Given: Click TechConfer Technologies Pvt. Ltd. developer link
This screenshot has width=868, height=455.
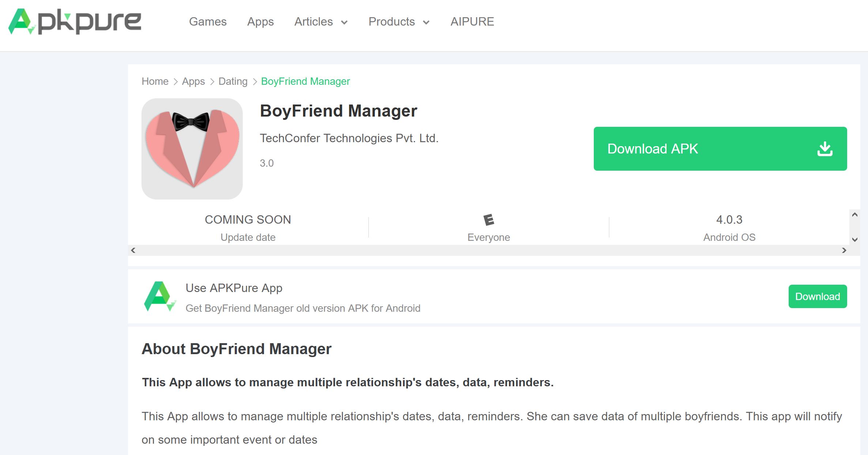Looking at the screenshot, I should pos(349,138).
